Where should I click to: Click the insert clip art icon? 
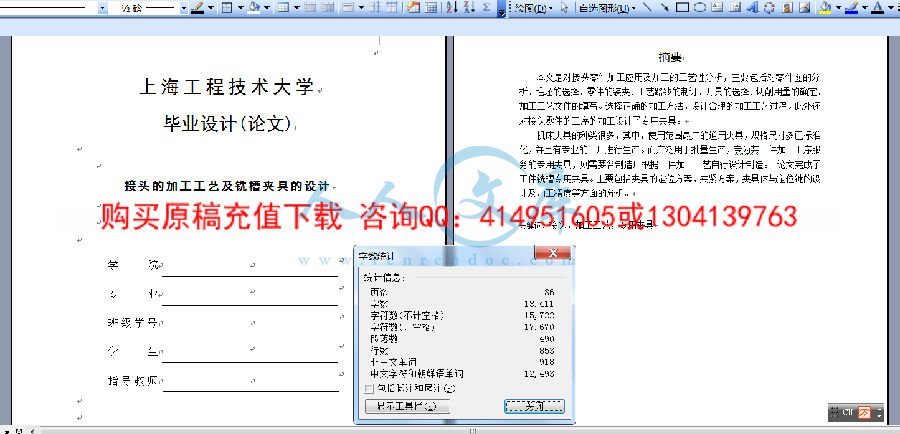(788, 7)
